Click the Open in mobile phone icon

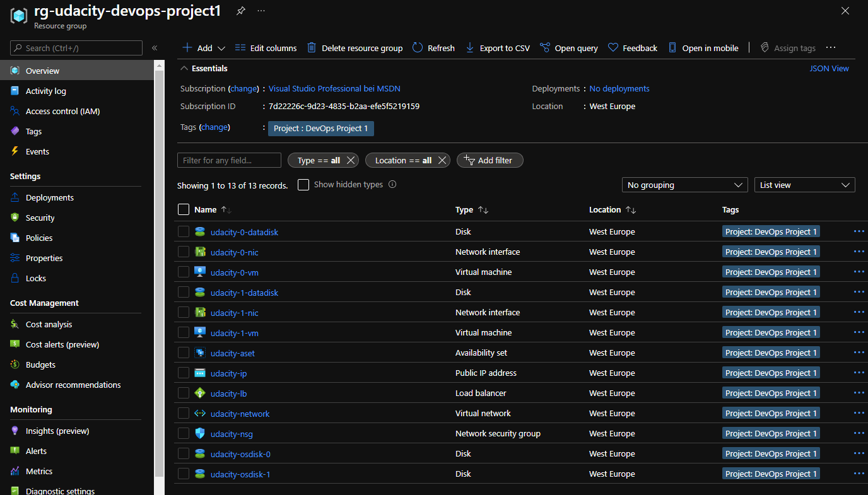coord(672,48)
